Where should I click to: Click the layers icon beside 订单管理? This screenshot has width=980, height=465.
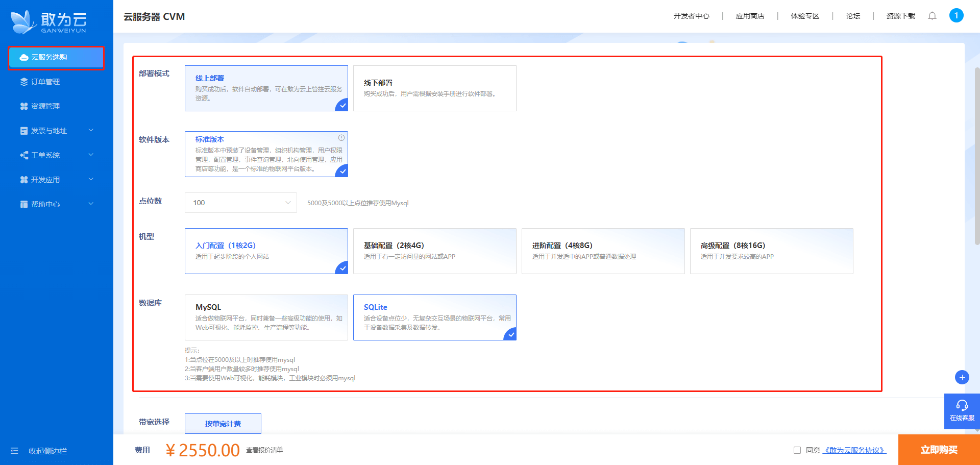(24, 82)
